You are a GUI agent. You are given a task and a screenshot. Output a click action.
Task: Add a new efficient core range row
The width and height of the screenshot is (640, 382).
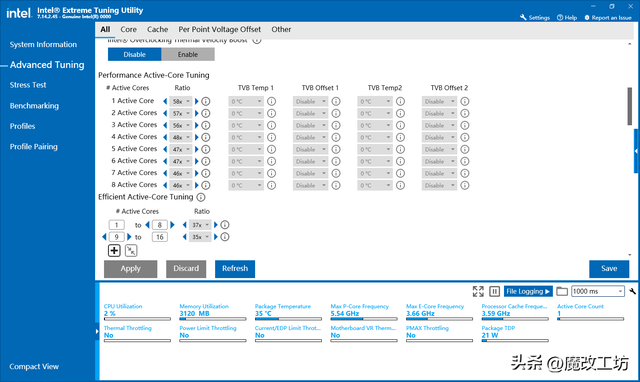(x=114, y=251)
